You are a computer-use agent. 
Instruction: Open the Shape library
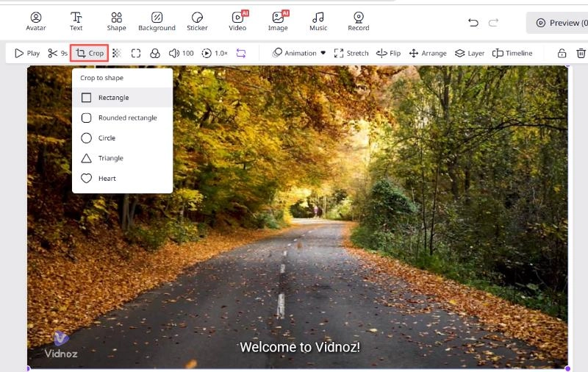point(116,21)
